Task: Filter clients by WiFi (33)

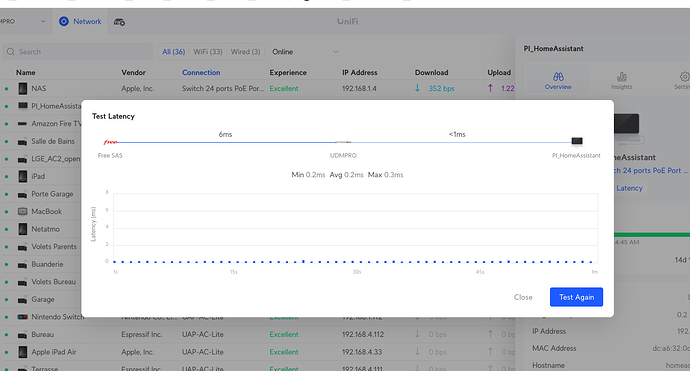Action: [208, 52]
